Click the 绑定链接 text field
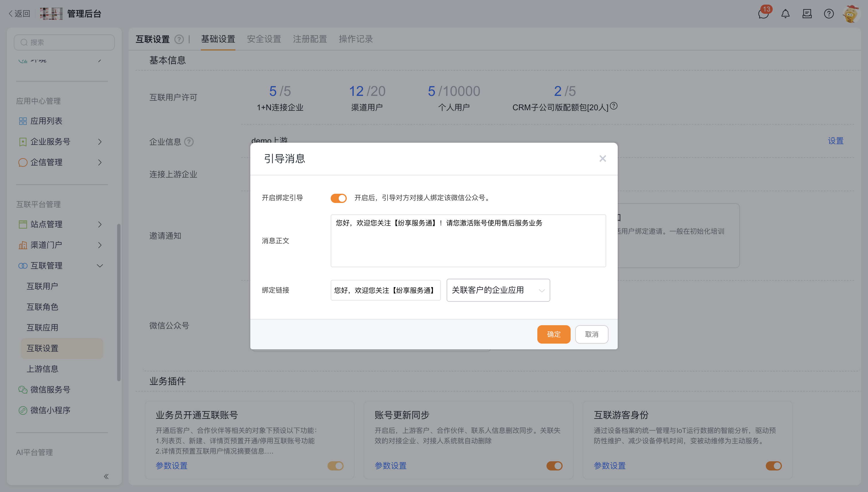Screen dimensions: 868x492 click(385, 290)
